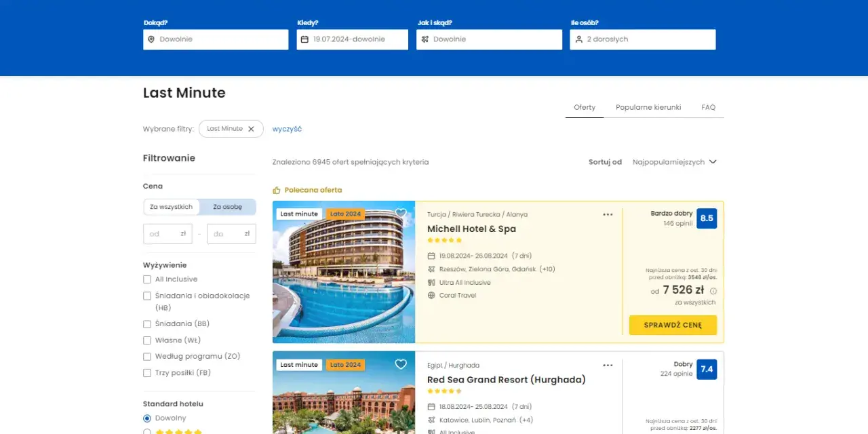This screenshot has height=434, width=868.
Task: Open the Najpopularniejszych sort dropdown
Action: [x=674, y=162]
